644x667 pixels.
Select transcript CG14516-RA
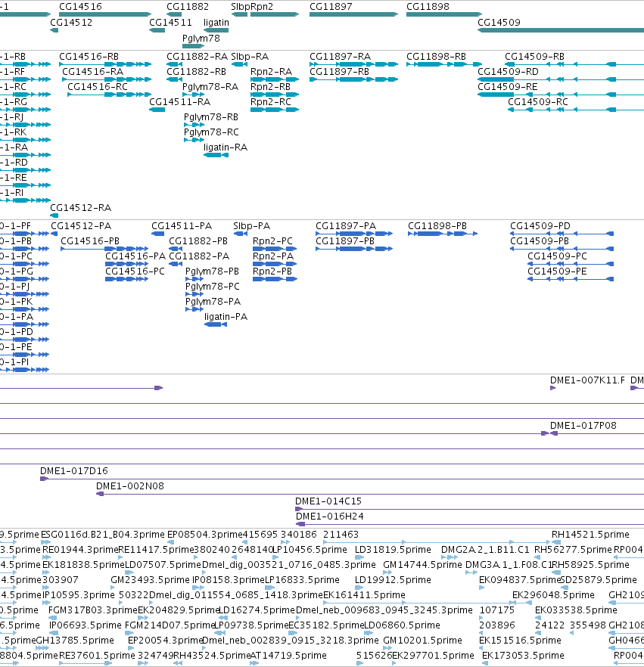pyautogui.click(x=93, y=72)
